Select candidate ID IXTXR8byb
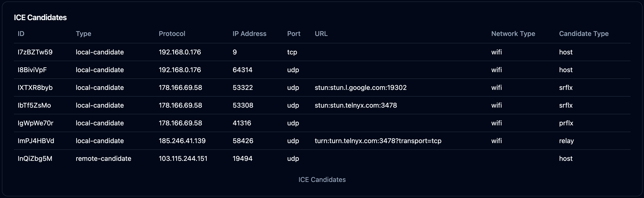Image resolution: width=644 pixels, height=198 pixels. point(35,87)
